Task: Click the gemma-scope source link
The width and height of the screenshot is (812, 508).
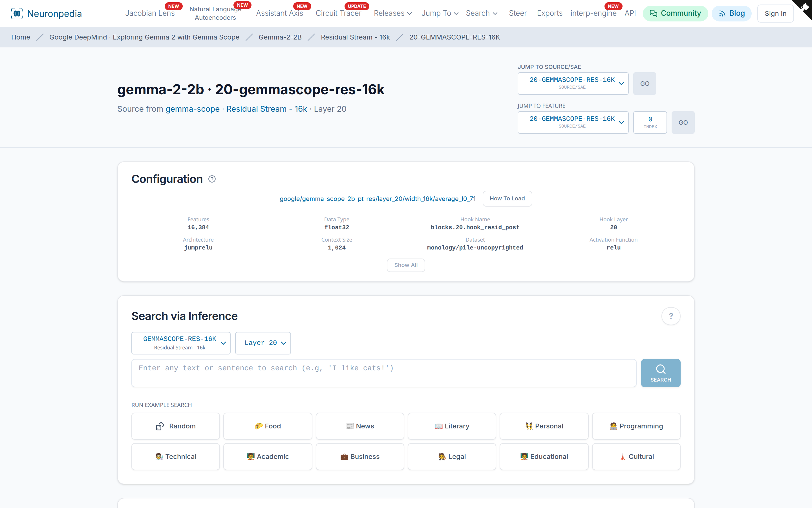Action: (x=192, y=109)
